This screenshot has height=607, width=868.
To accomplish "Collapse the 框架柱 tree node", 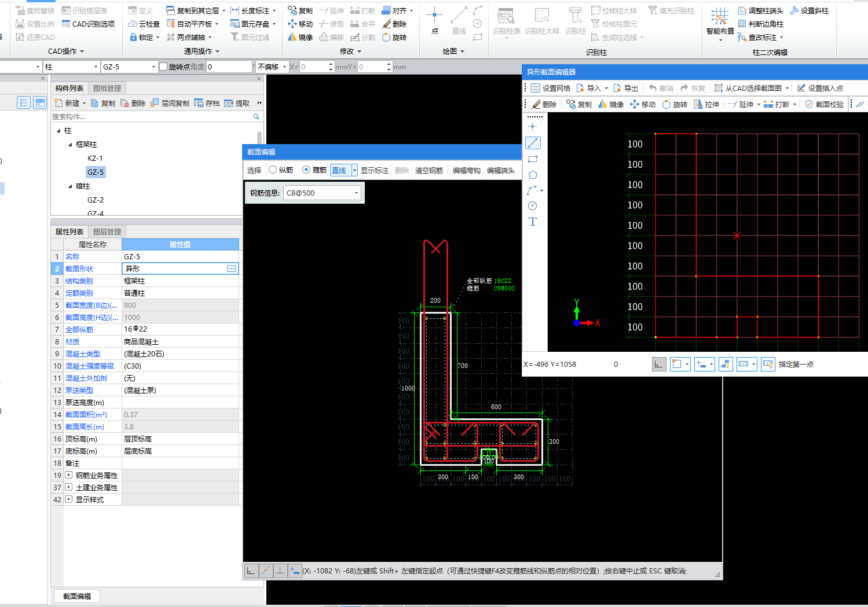I will (x=70, y=145).
